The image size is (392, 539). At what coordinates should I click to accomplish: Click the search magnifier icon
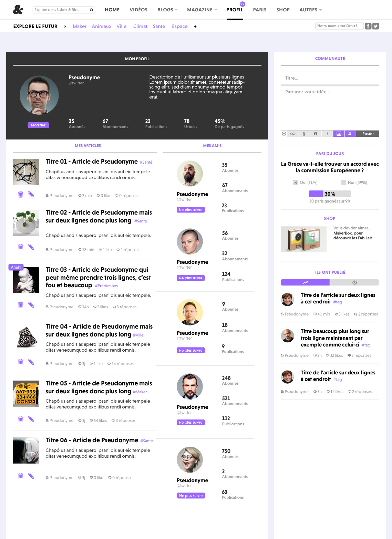(91, 10)
